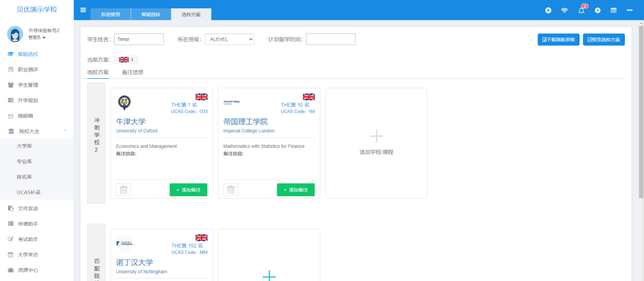Switch to the 智能选校 tab
Viewport: 644px width, 281px height.
click(150, 14)
